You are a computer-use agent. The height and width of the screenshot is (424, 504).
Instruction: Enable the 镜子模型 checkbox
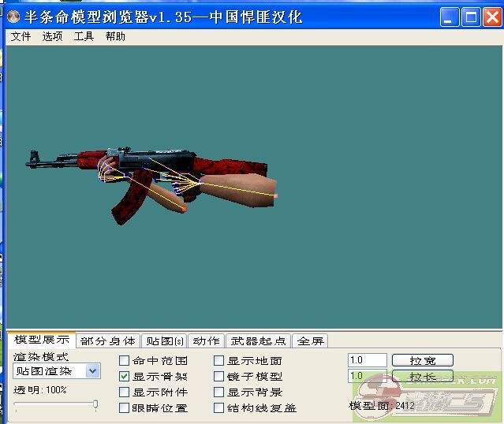[219, 376]
